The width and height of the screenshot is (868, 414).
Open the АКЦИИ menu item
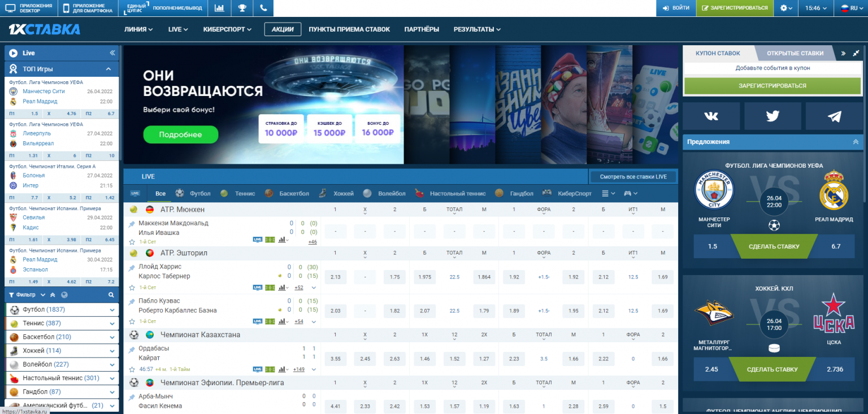pos(283,29)
